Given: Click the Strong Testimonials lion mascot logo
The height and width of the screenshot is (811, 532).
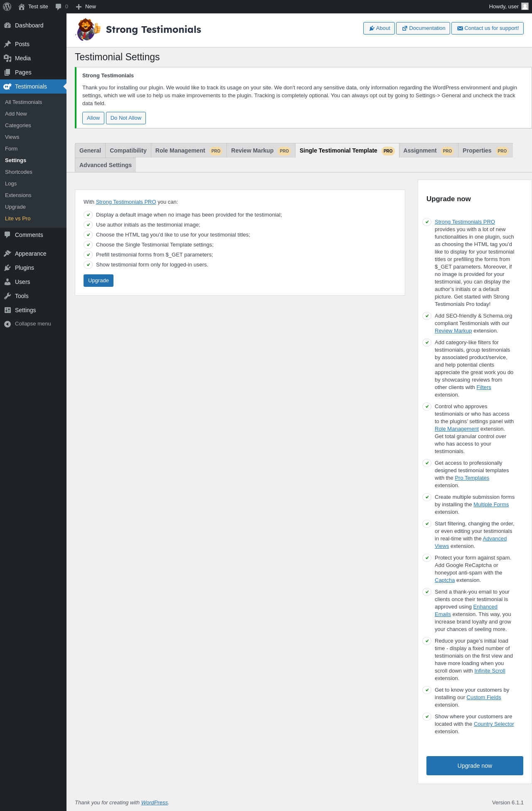Looking at the screenshot, I should [x=88, y=30].
